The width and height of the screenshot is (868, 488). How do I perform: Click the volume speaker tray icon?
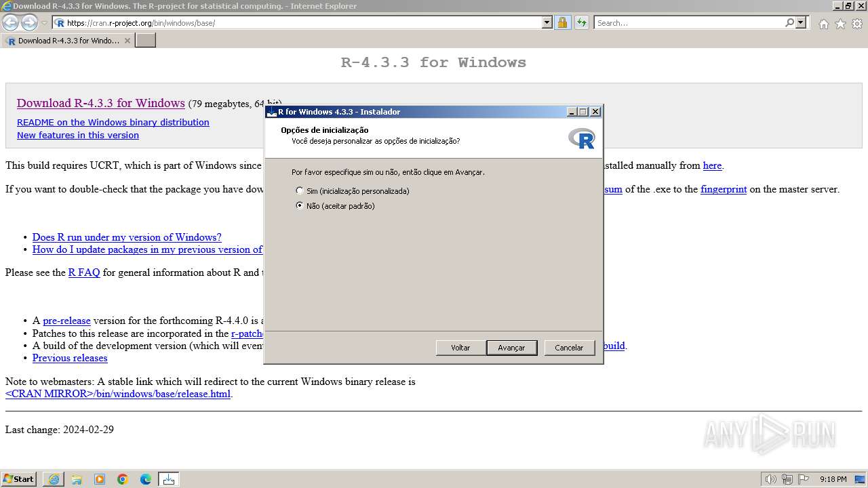[x=770, y=479]
